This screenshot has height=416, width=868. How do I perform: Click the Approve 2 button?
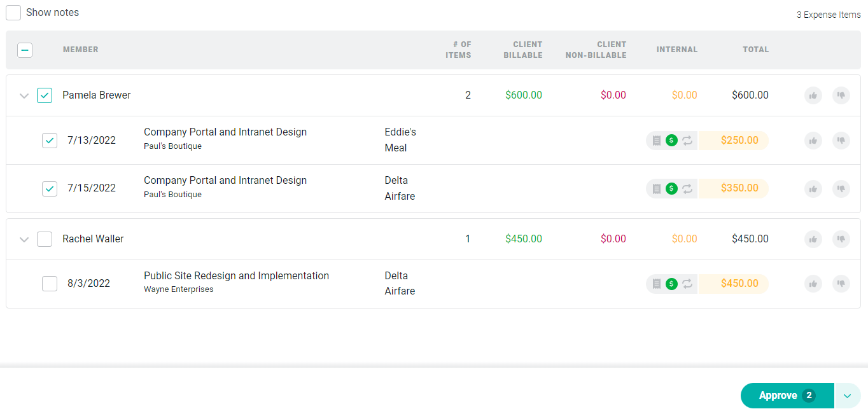click(x=787, y=396)
